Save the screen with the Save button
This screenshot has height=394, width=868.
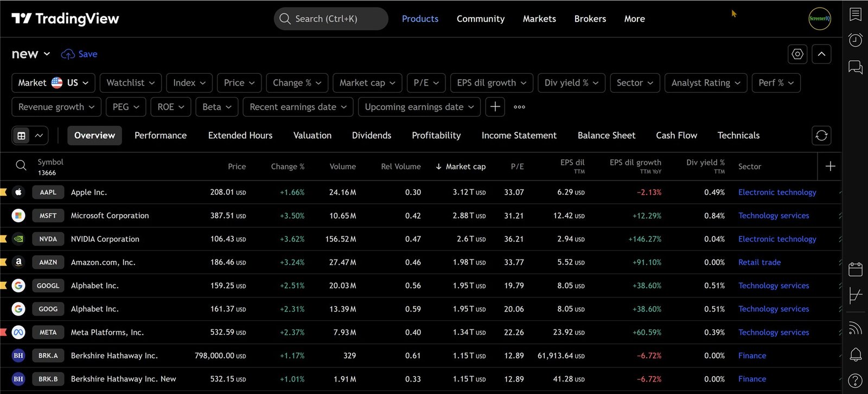79,54
